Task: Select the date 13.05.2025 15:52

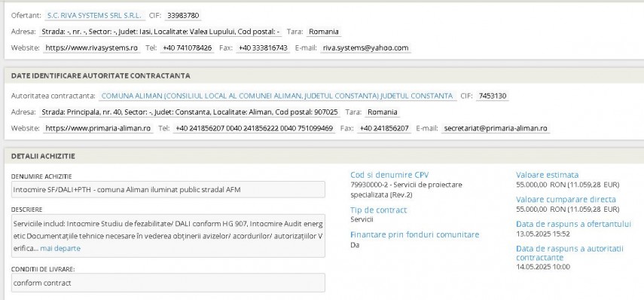Action: (x=543, y=234)
